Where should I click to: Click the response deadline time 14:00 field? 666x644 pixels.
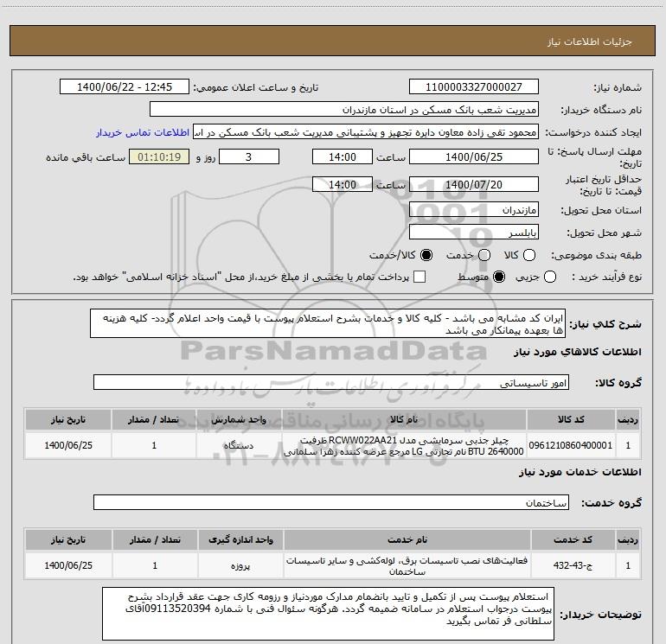point(343,156)
